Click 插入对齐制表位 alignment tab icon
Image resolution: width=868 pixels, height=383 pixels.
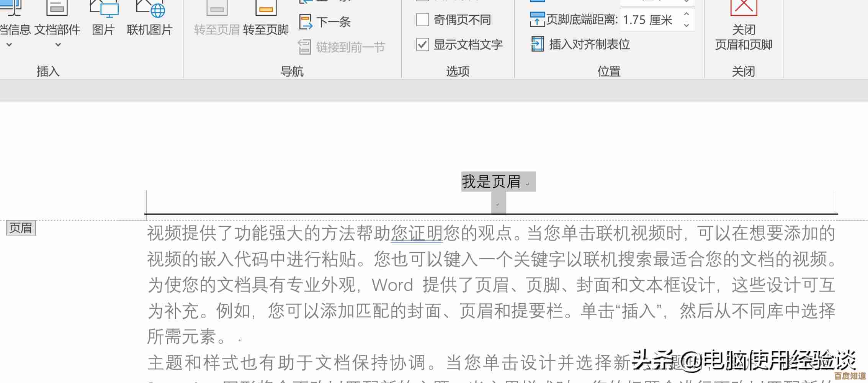[x=537, y=44]
